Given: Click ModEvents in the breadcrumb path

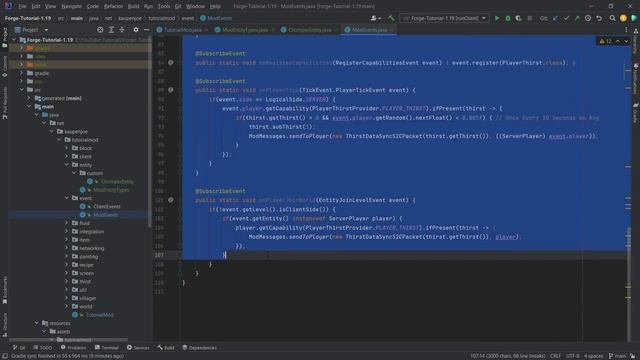Looking at the screenshot, I should coord(216,18).
